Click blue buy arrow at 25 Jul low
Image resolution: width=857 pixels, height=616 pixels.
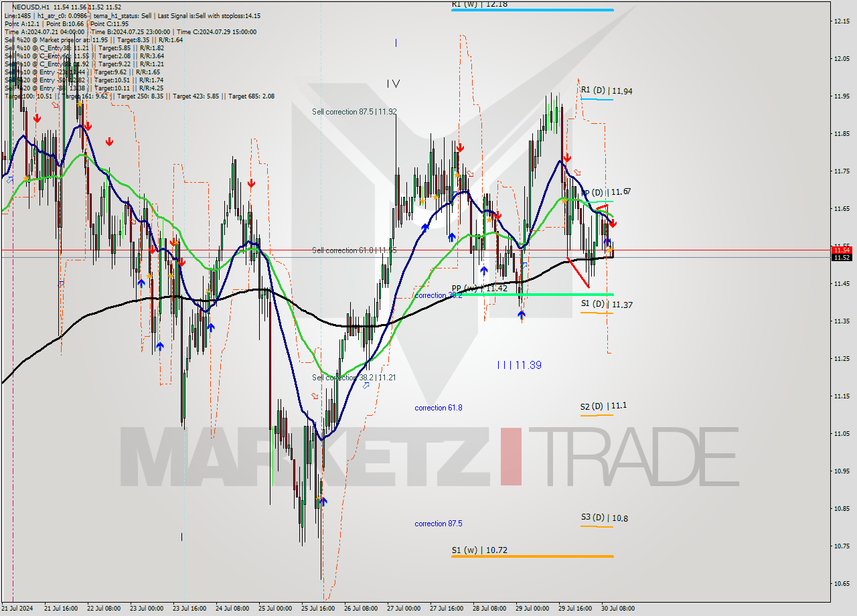click(x=323, y=501)
